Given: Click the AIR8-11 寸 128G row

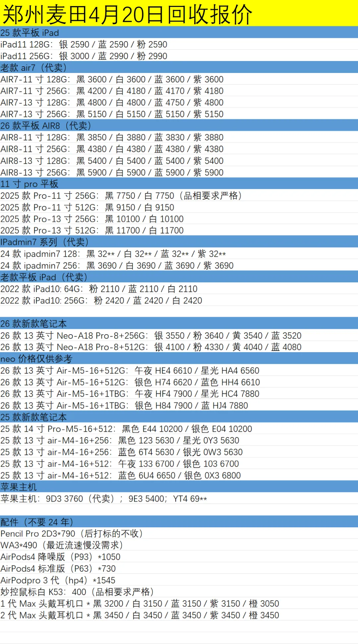Looking at the screenshot, I should tap(179, 137).
